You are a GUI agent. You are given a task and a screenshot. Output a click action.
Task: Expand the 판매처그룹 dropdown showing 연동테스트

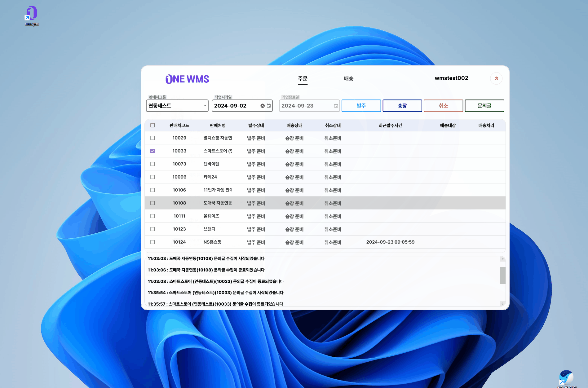tap(177, 106)
